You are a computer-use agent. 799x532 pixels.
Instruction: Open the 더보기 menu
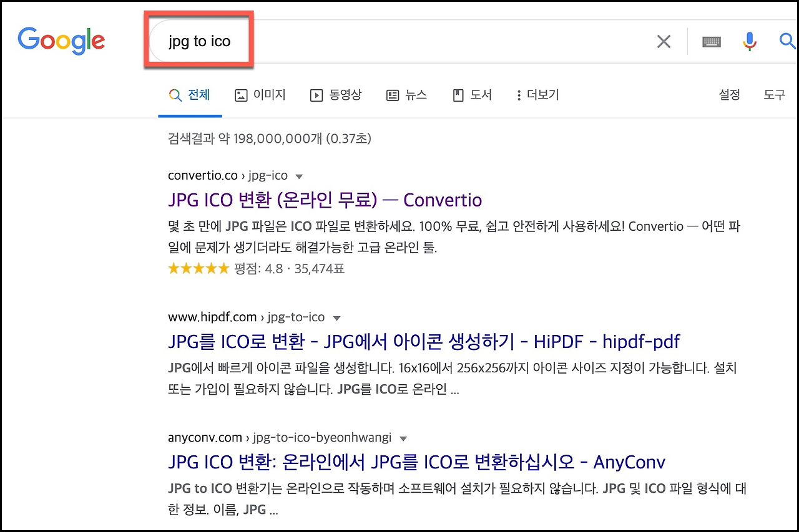(x=537, y=95)
